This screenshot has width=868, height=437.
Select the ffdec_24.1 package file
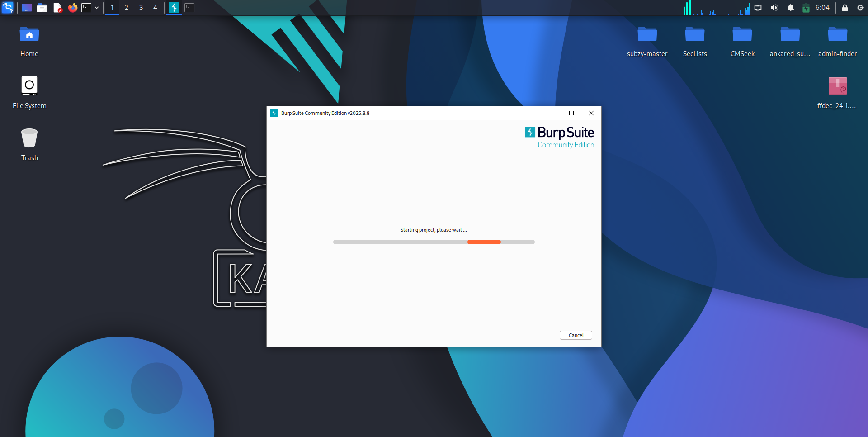point(837,93)
